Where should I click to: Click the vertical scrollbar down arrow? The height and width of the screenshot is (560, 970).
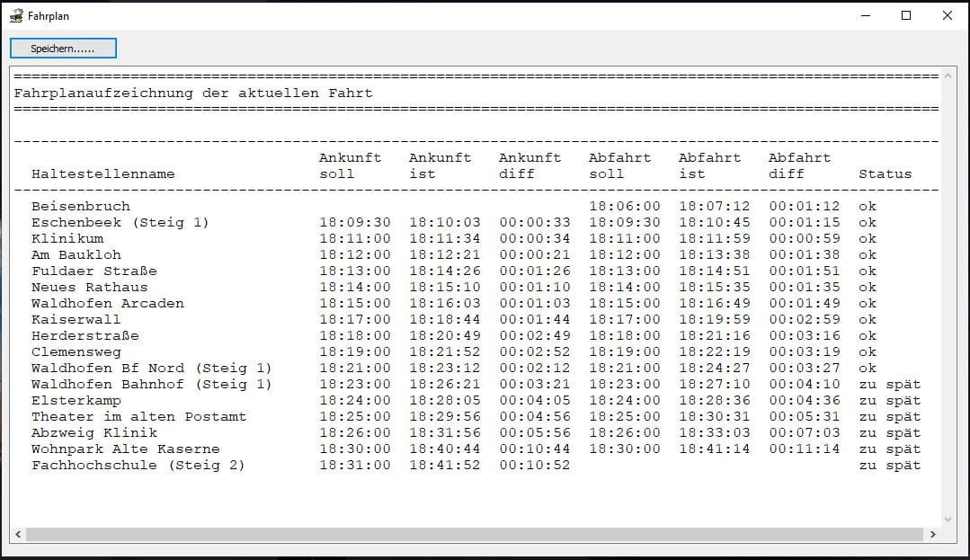coord(947,519)
